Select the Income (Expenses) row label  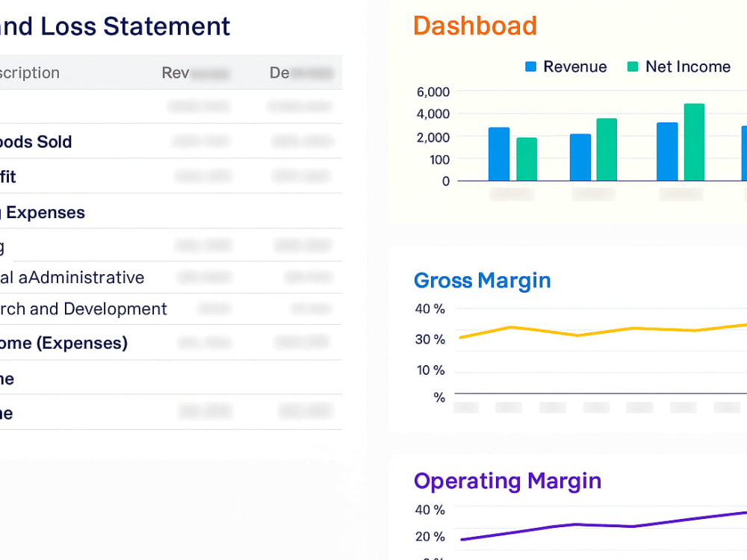point(63,343)
